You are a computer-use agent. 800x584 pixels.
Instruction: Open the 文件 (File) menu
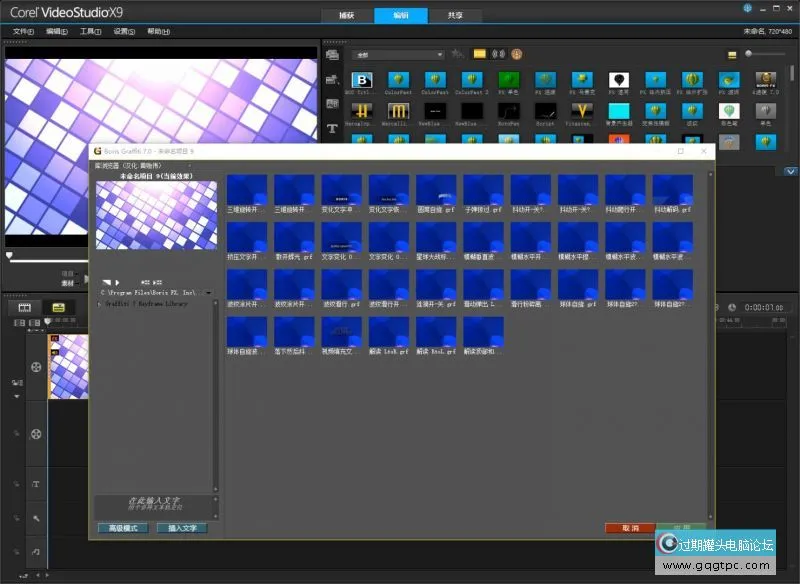point(23,31)
